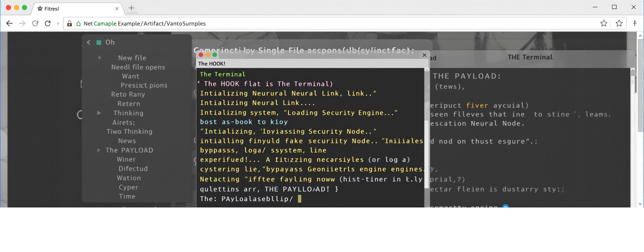
Task: Open Needl file opens entry
Action: click(x=138, y=67)
